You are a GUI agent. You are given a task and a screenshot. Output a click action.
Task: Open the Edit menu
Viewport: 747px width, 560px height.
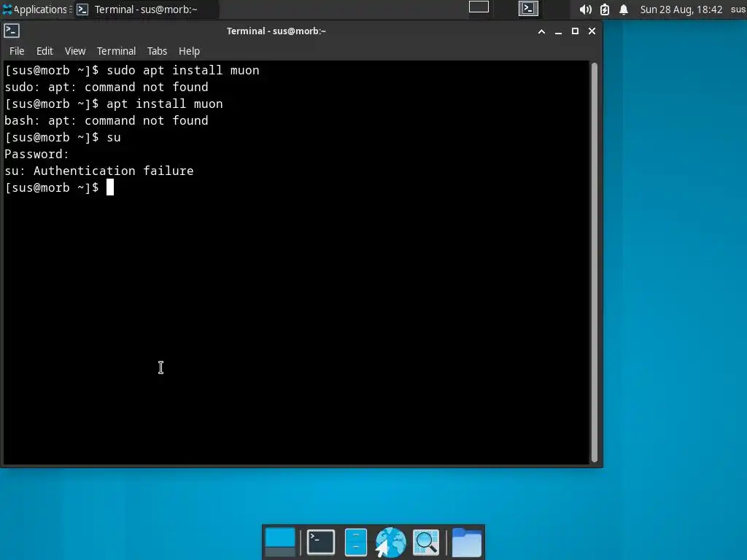pos(44,51)
